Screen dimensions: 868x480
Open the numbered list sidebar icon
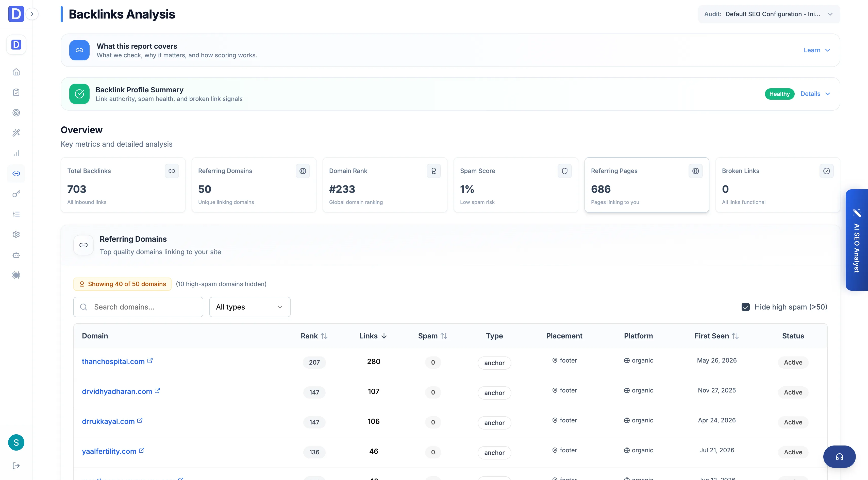tap(16, 214)
